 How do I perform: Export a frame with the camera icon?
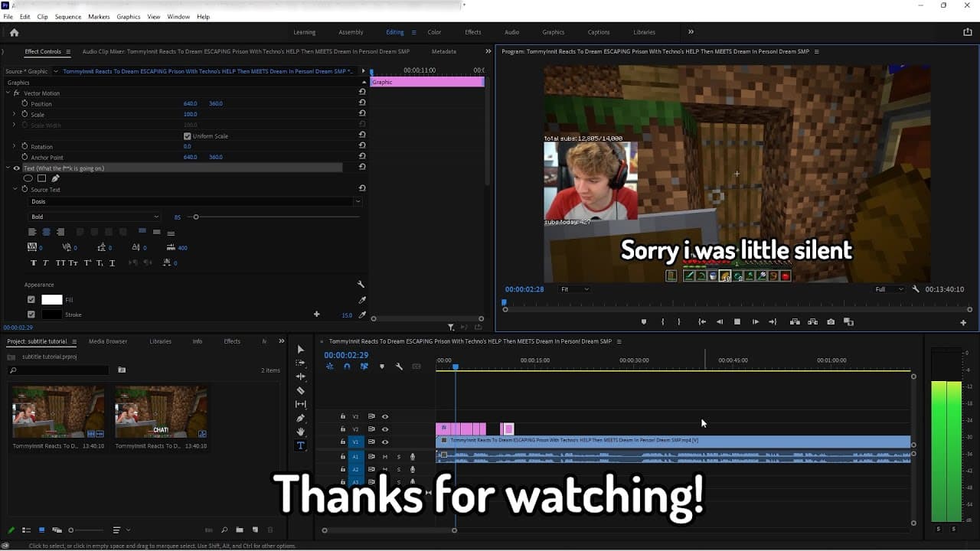(x=831, y=322)
